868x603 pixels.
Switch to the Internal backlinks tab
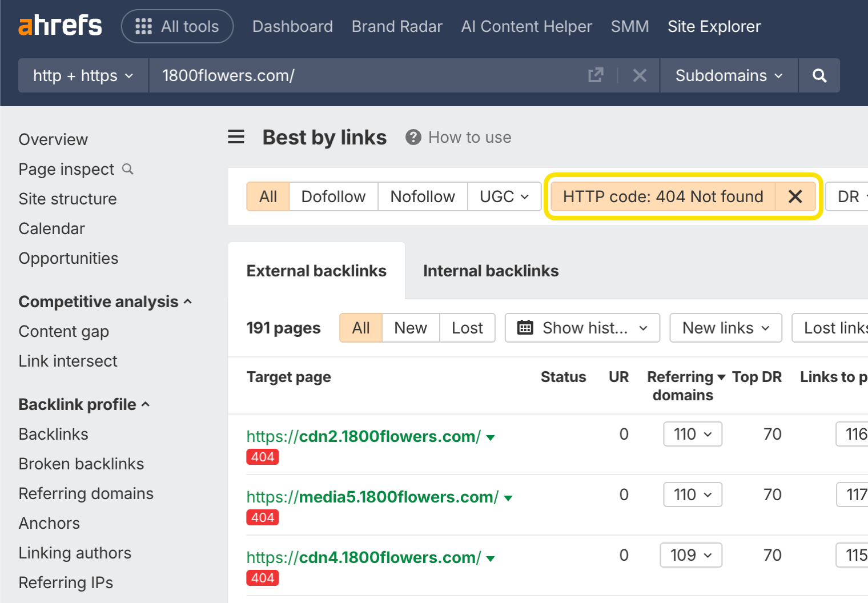(491, 270)
